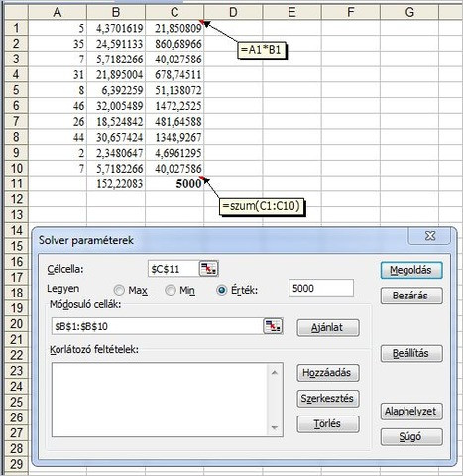
Task: Click cell containing 678,74511
Action: pyautogui.click(x=174, y=74)
